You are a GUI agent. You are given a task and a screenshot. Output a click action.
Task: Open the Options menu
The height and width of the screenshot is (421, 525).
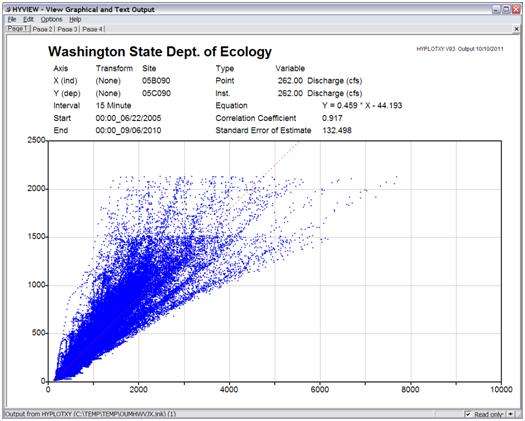(x=51, y=19)
